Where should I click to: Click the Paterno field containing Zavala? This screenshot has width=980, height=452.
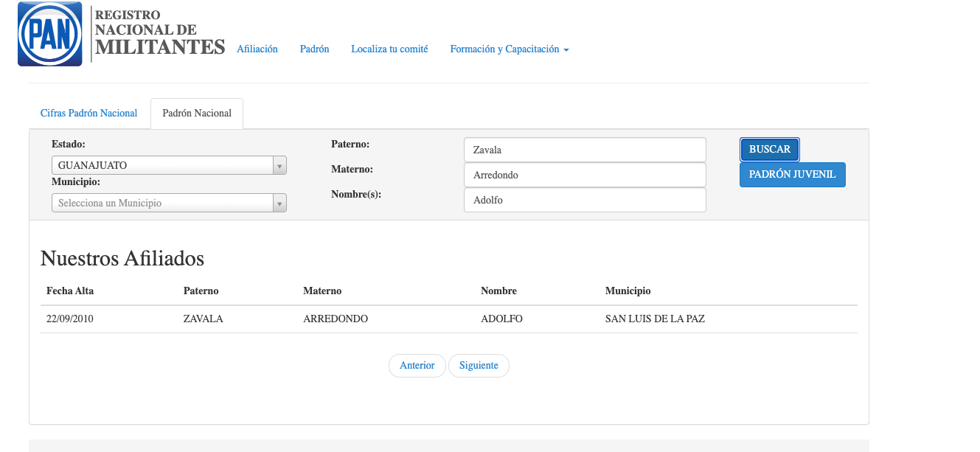click(584, 150)
